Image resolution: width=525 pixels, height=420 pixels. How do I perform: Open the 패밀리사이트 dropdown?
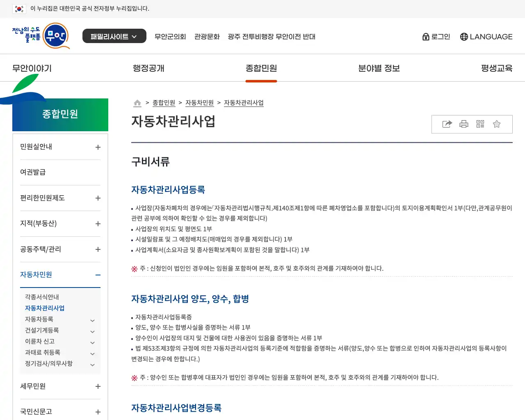click(x=114, y=36)
